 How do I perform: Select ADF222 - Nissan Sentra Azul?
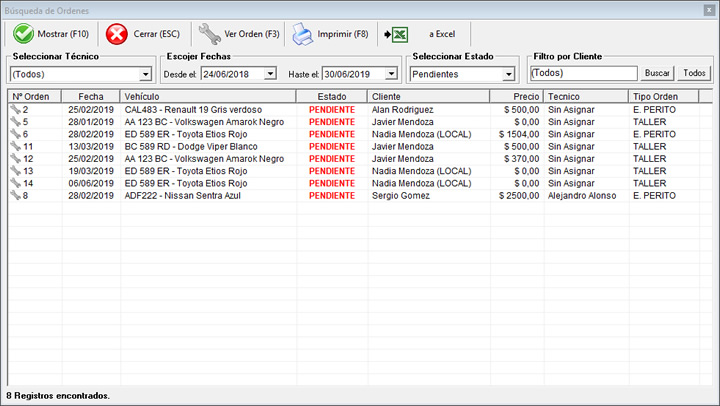(x=182, y=196)
